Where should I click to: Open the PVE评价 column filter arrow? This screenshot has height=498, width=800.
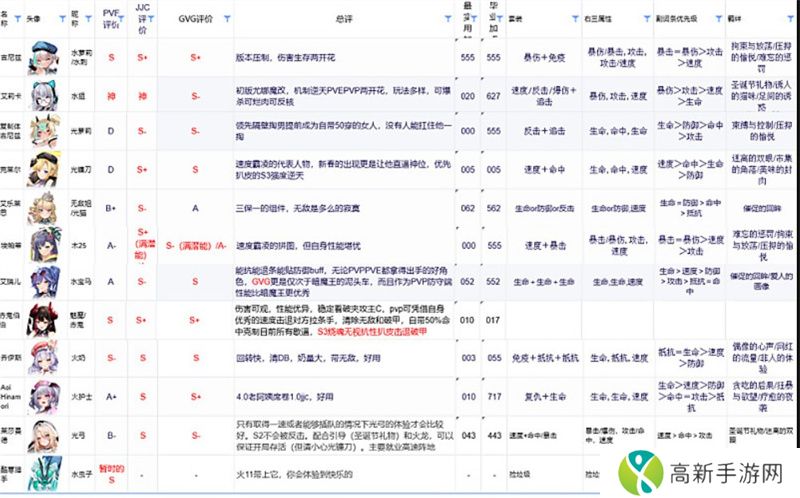(121, 19)
